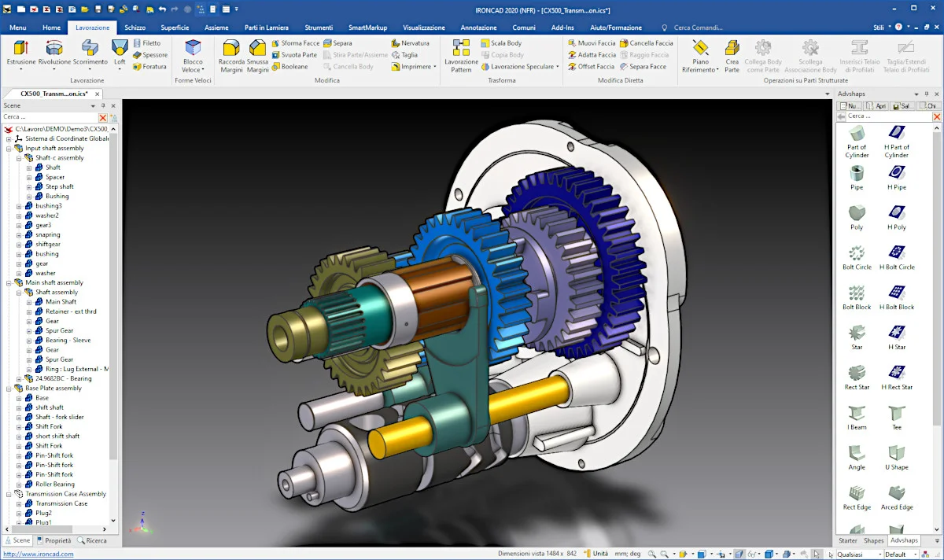Viewport: 944px width, 560px height.
Task: Click the Apri button in Advshaps panel
Action: 878,105
